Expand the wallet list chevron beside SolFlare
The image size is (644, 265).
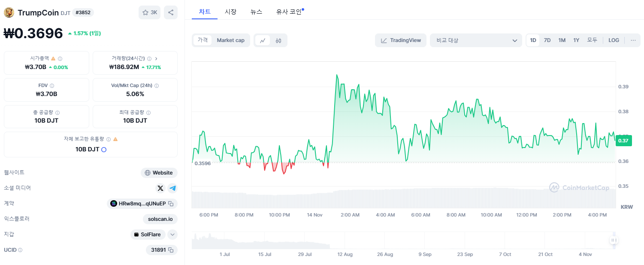pyautogui.click(x=172, y=235)
